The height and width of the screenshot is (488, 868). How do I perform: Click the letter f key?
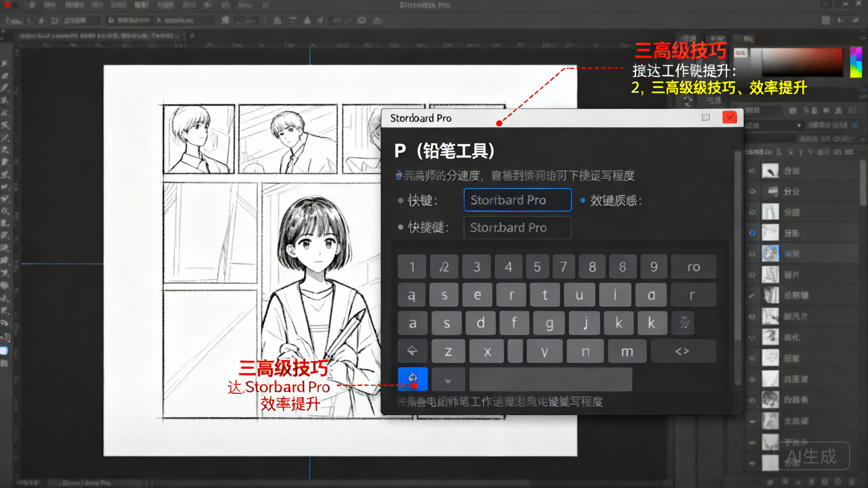(514, 323)
